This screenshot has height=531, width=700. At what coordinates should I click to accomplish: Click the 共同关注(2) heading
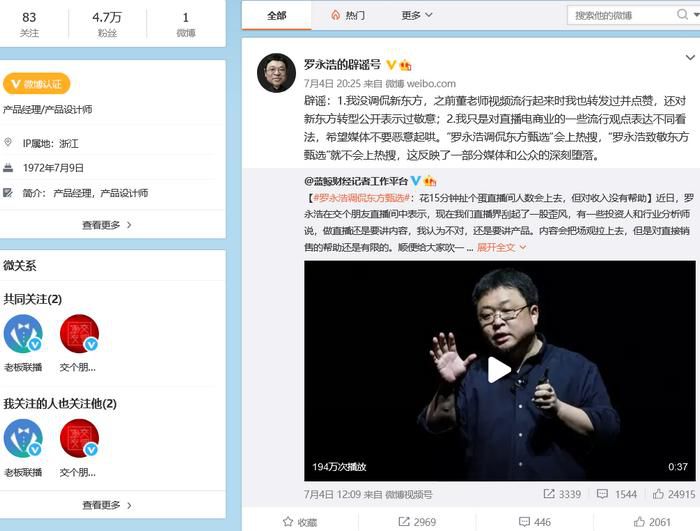tap(33, 299)
